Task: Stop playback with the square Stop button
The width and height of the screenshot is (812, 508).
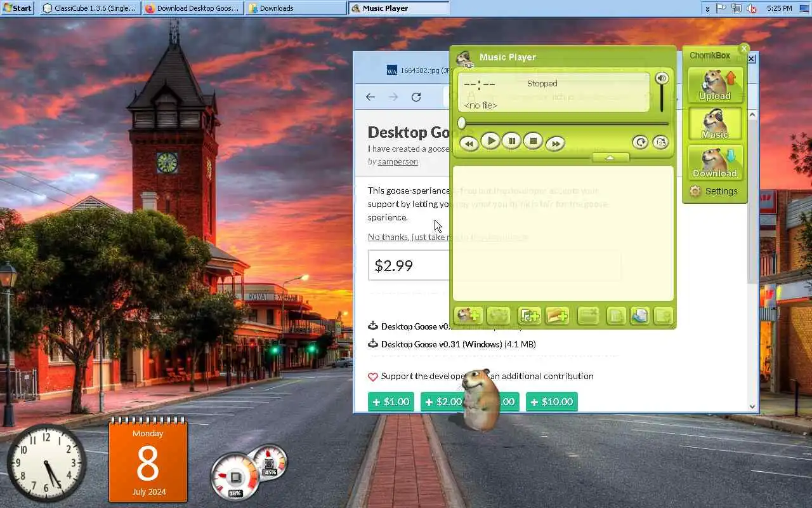Action: click(x=533, y=141)
